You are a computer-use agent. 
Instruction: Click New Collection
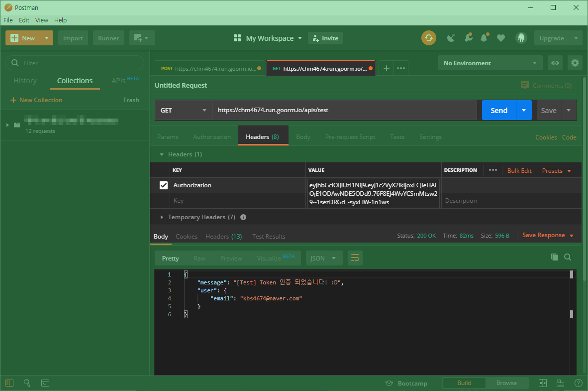(x=36, y=100)
